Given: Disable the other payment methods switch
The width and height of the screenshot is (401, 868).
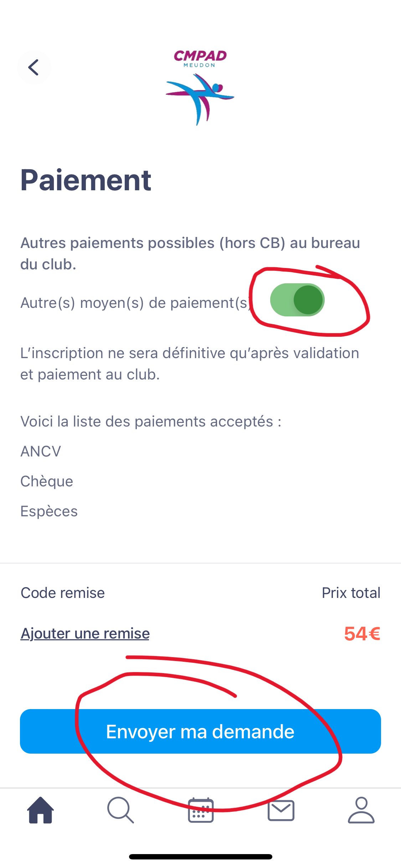Looking at the screenshot, I should (297, 300).
